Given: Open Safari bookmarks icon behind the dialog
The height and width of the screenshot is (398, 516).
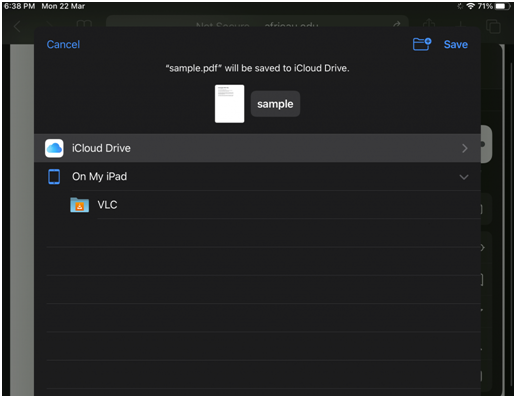Looking at the screenshot, I should click(x=84, y=23).
